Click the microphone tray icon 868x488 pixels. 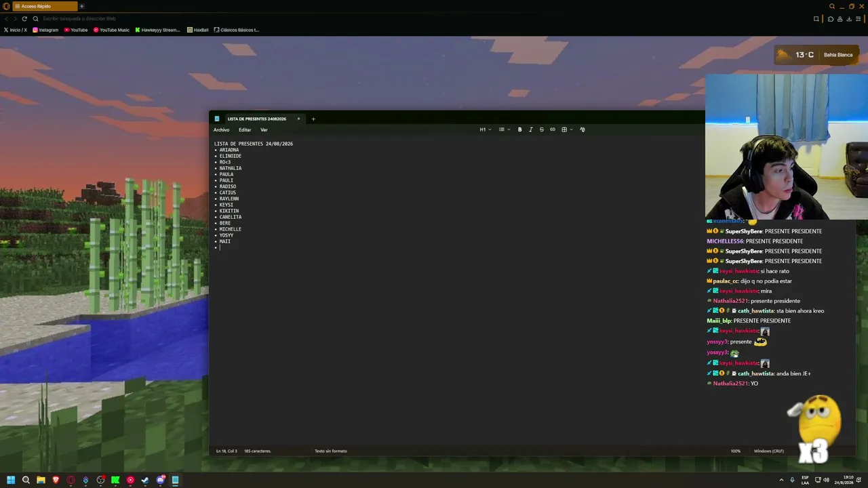(792, 480)
